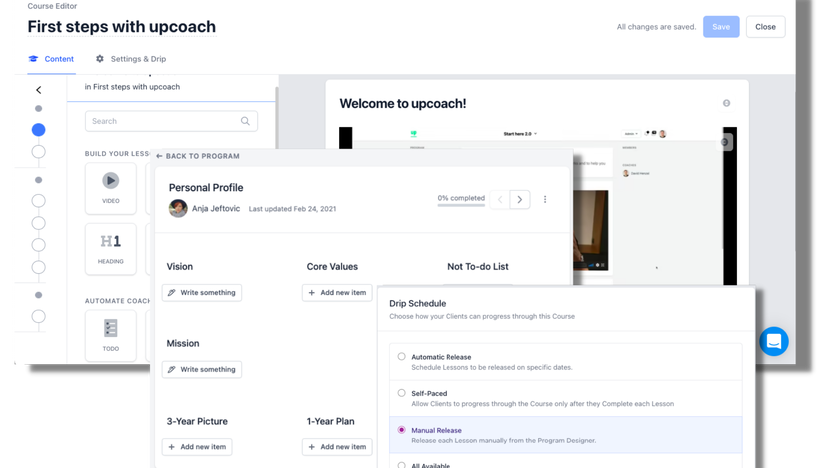Select Self-Paced radio option
The width and height of the screenshot is (831, 468).
(x=402, y=393)
